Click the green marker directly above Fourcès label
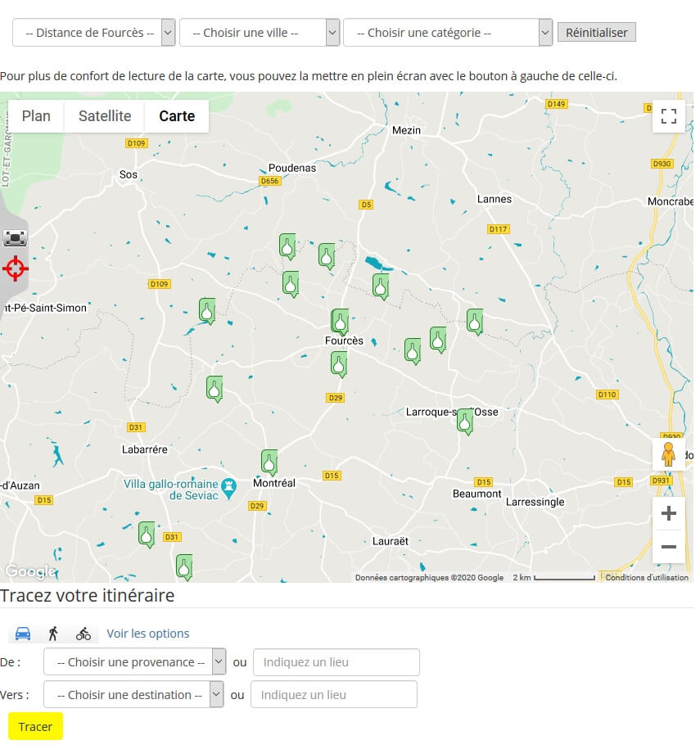Viewport: 700px width, 749px height. (340, 322)
